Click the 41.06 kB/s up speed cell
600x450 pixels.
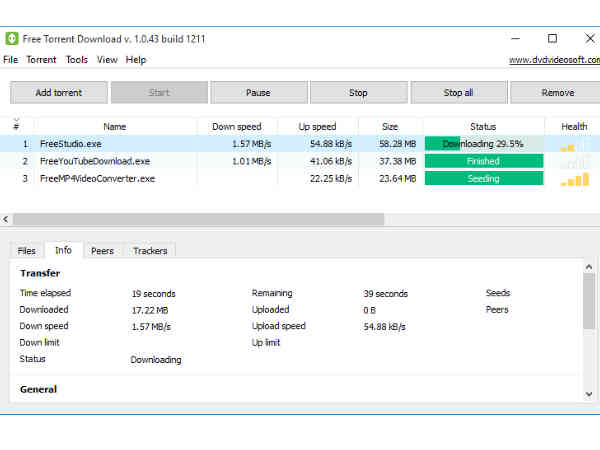point(331,161)
